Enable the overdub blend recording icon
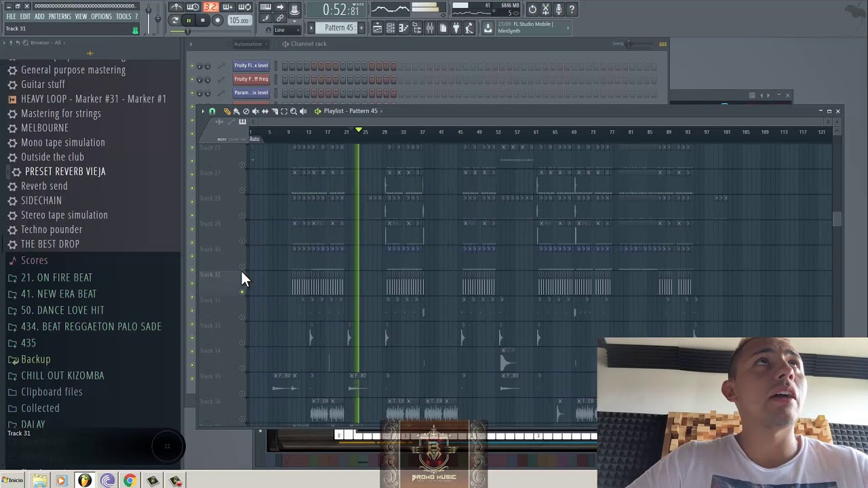 [x=228, y=7]
